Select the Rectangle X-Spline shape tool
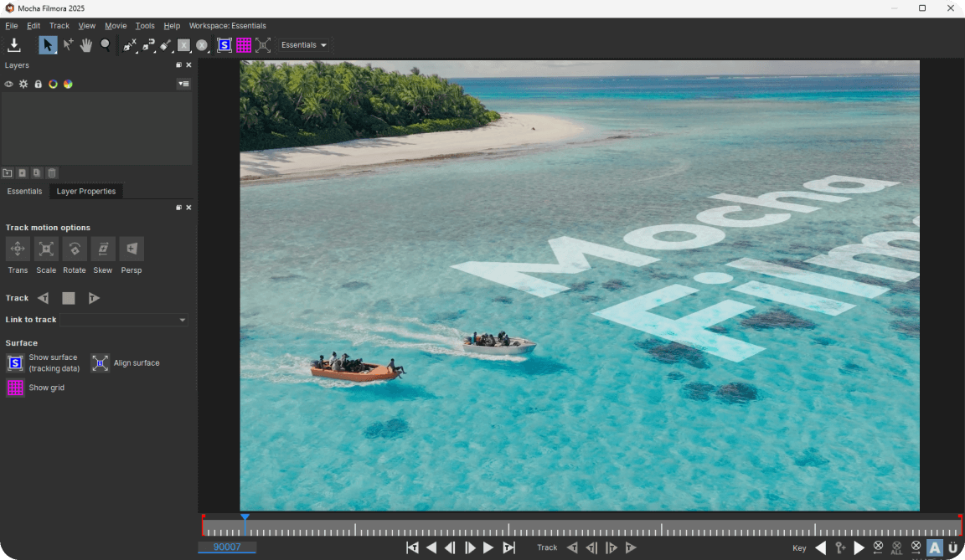The image size is (965, 560). 183,45
